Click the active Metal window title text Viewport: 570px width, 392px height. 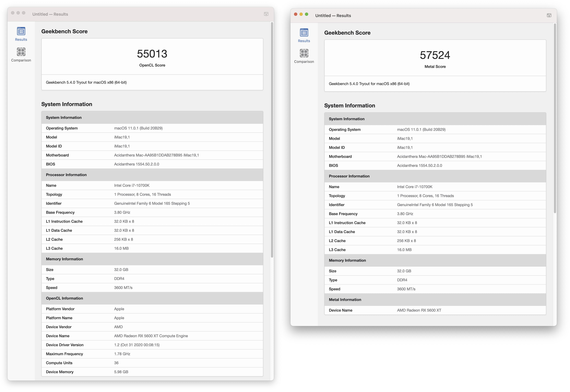(333, 16)
